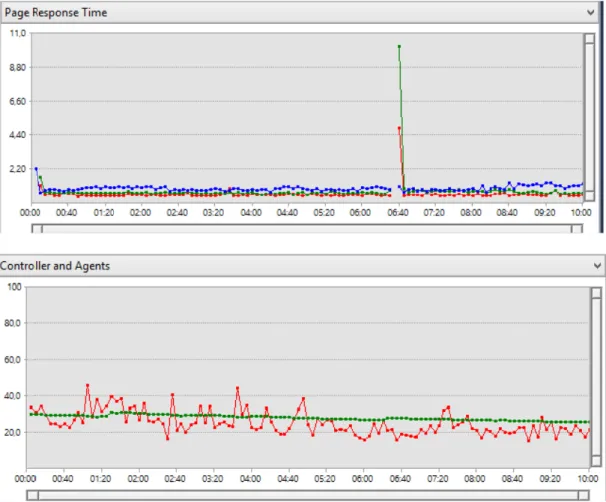Click the 06:40 time label under Page Response Time
The height and width of the screenshot is (502, 606).
click(398, 213)
